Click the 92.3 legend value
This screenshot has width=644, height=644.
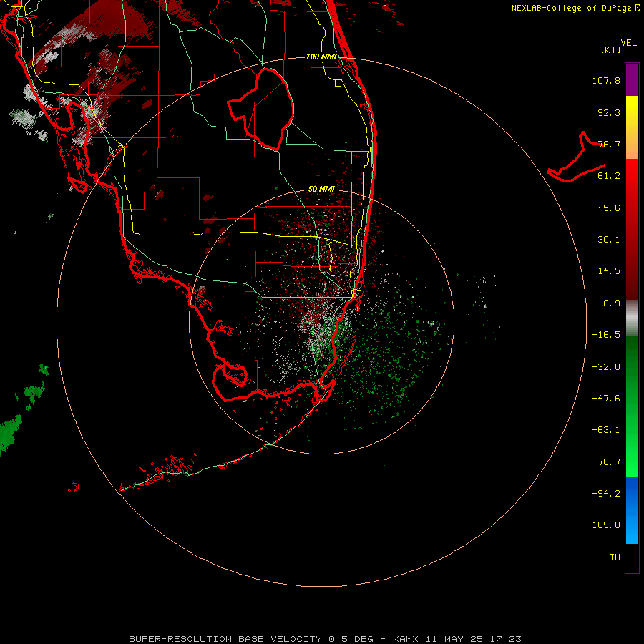[x=609, y=112]
